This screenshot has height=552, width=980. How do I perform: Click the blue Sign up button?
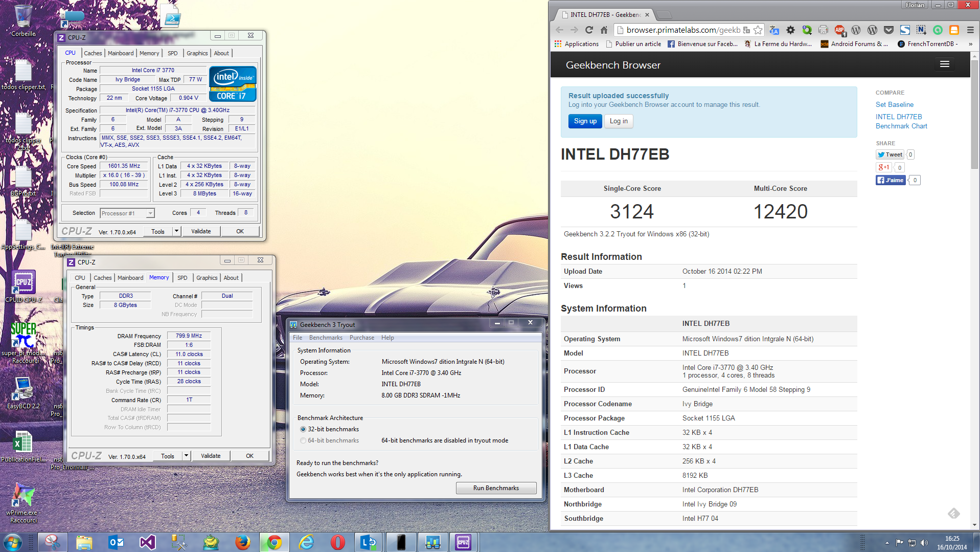[585, 121]
